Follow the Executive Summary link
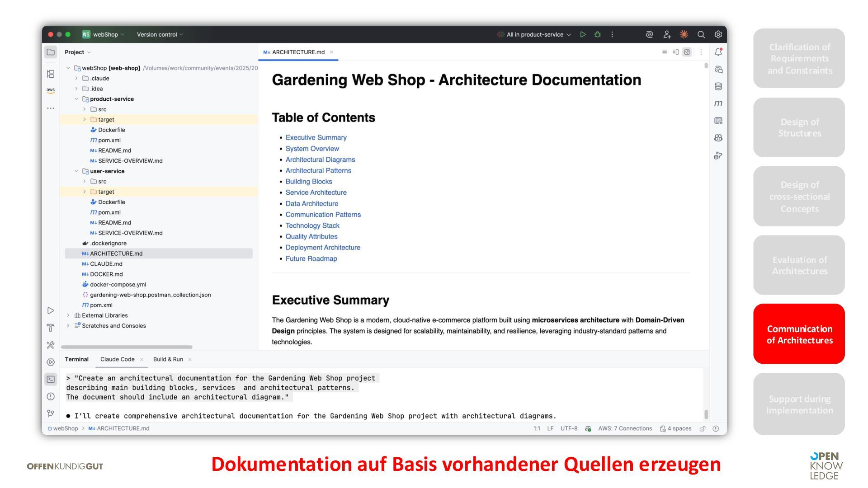Screen dimensions: 868x488 tap(316, 137)
